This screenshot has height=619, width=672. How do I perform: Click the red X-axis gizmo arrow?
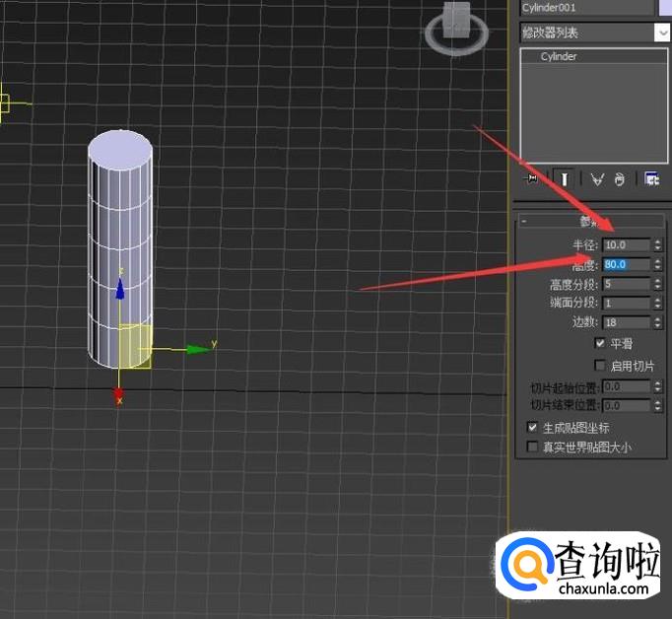(118, 393)
